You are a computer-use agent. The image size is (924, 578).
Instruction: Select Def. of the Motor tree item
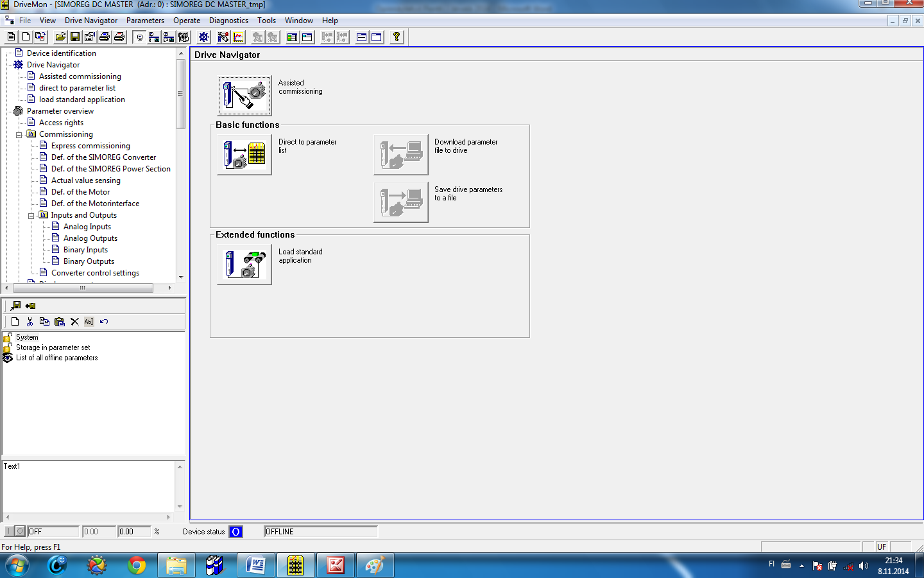click(x=80, y=192)
